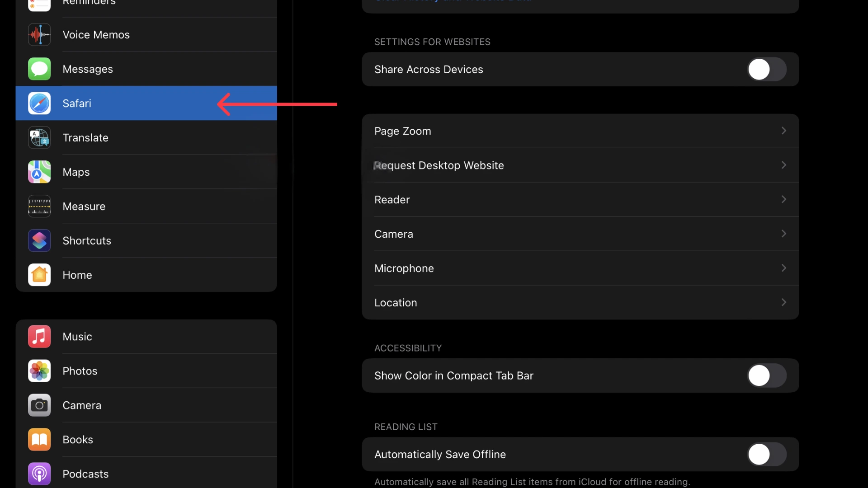Tap the Photos flower icon

tap(39, 371)
